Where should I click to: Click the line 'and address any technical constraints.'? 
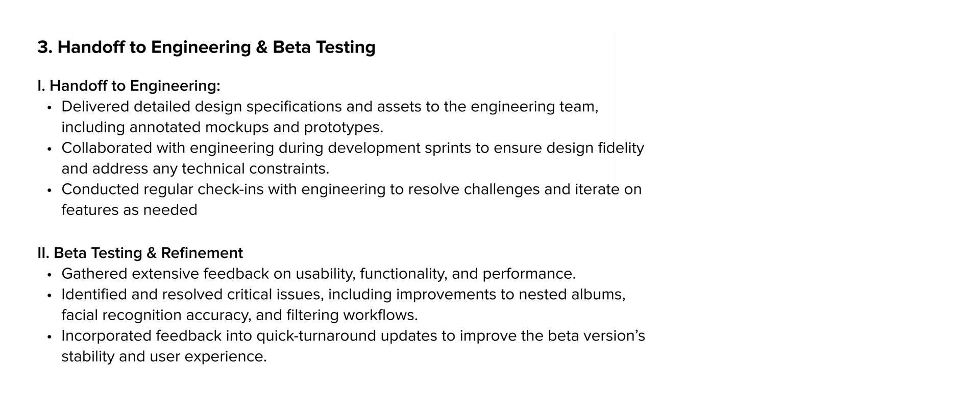[195, 169]
